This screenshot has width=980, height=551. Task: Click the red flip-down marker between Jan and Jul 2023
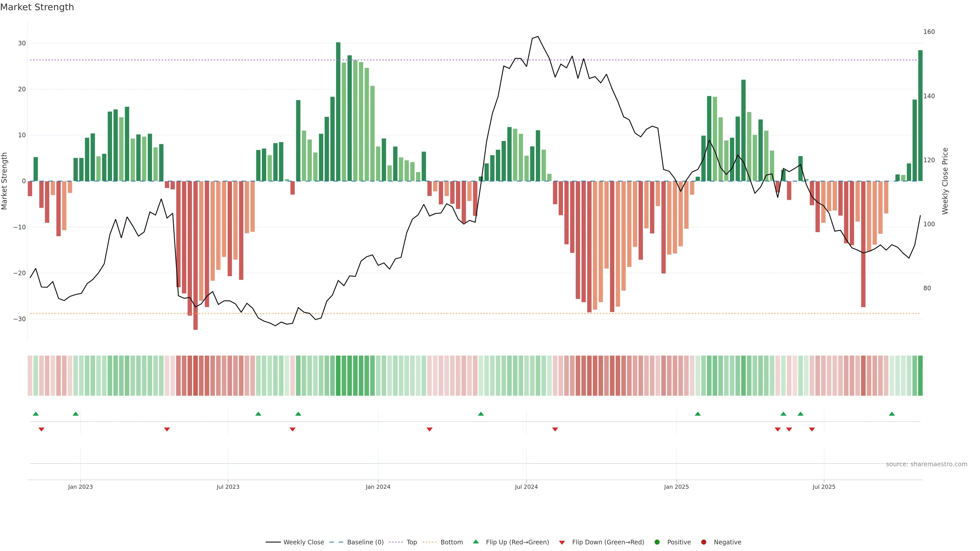click(167, 429)
